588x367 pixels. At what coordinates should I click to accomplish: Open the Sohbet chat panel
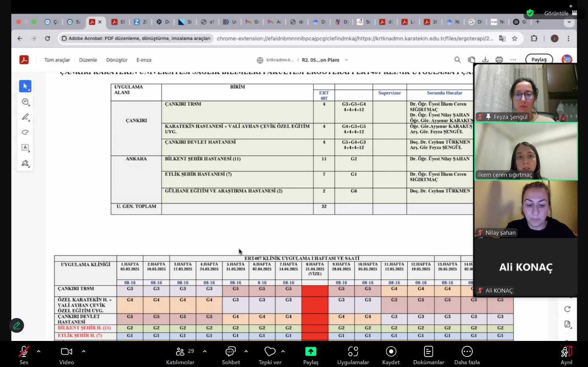pyautogui.click(x=231, y=355)
